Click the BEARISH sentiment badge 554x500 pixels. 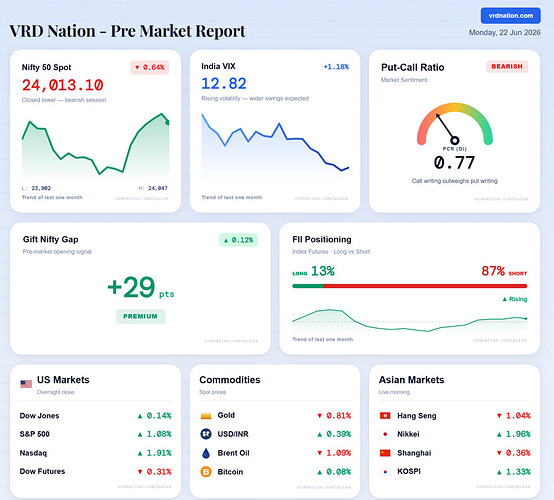point(507,66)
